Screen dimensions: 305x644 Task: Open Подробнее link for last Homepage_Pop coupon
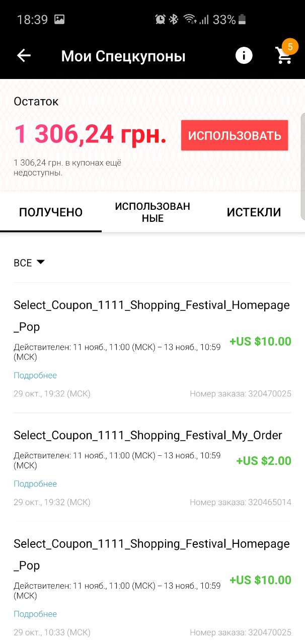pos(35,614)
